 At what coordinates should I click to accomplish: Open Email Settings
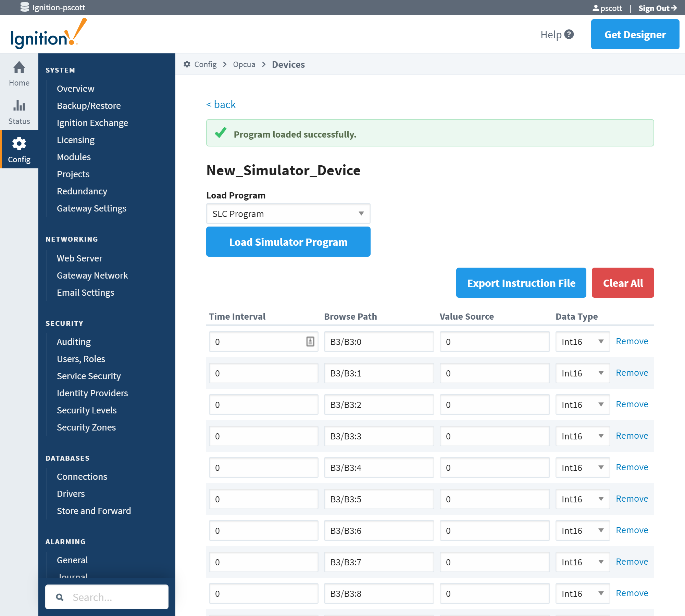(85, 292)
